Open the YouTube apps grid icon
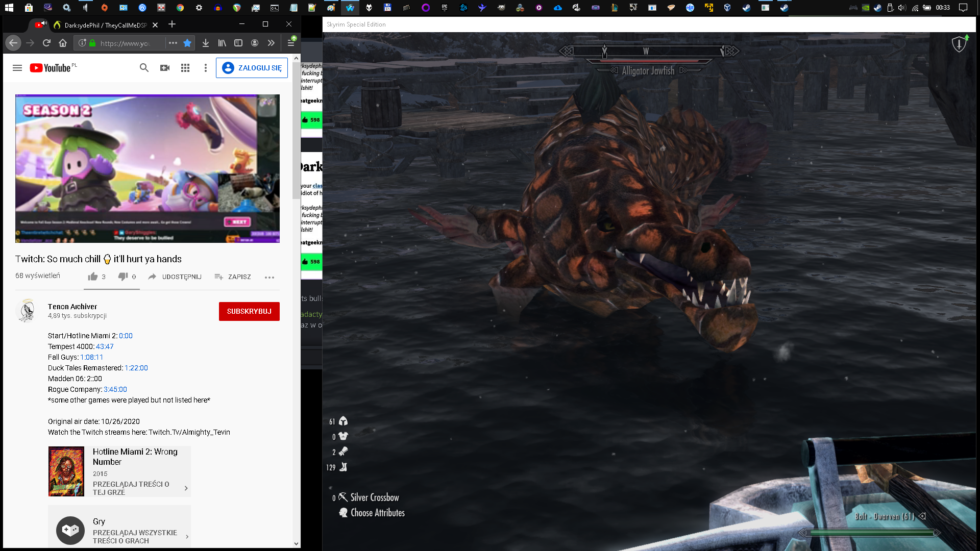 coord(185,68)
